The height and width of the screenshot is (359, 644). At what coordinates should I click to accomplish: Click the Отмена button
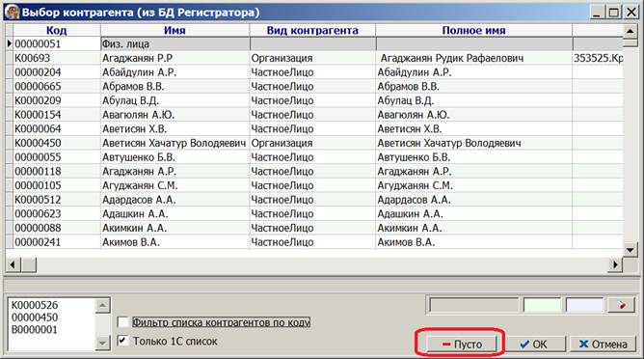pyautogui.click(x=603, y=344)
